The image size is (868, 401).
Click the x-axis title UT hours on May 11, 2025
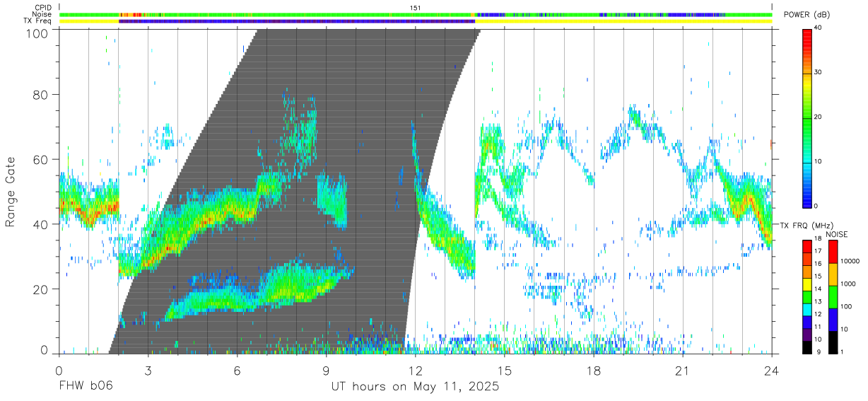click(x=415, y=388)
